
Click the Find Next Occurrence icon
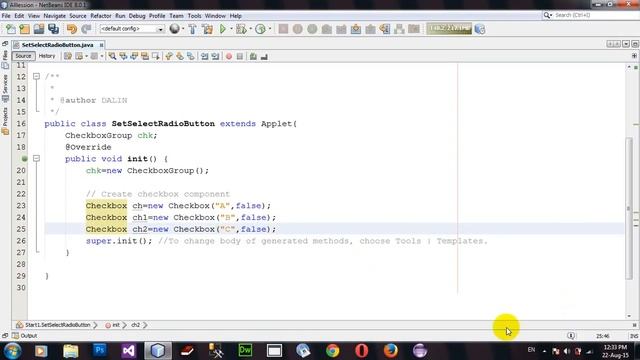134,56
